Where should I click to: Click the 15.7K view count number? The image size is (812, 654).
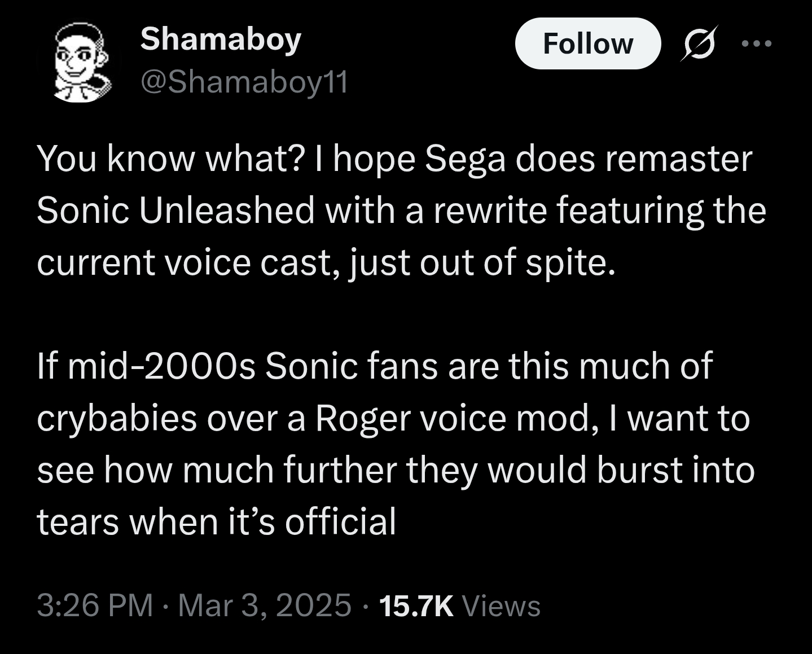416,605
